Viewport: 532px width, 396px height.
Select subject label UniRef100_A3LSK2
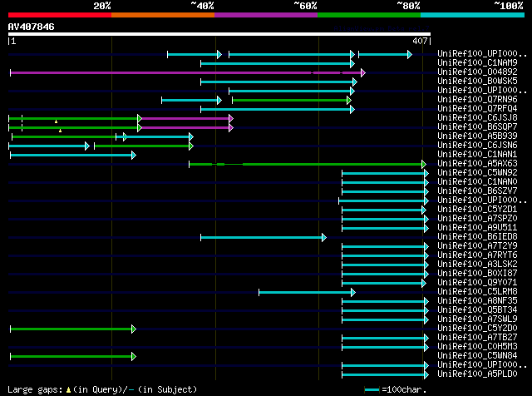click(x=477, y=265)
